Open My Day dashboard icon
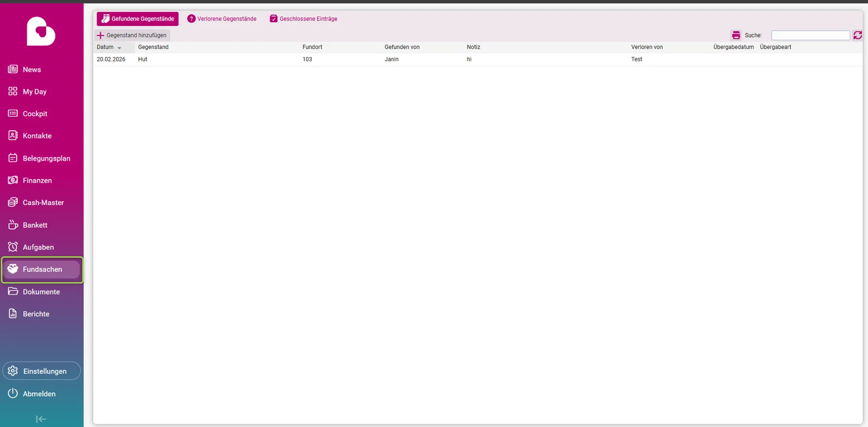This screenshot has height=427, width=868. coord(13,92)
